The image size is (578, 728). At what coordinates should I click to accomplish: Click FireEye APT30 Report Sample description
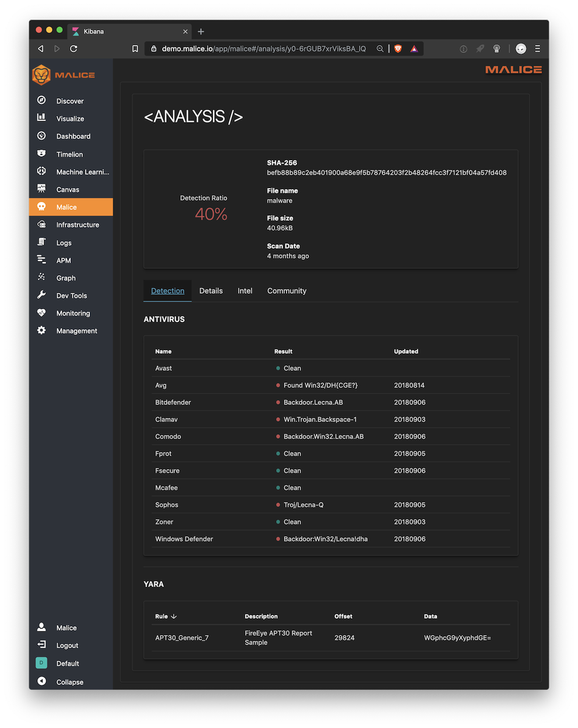pyautogui.click(x=278, y=638)
